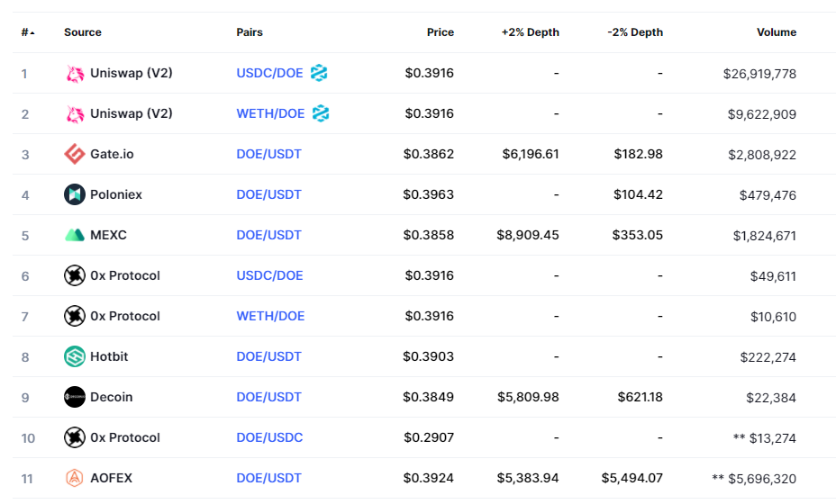Click the -2% Depth column header
The height and width of the screenshot is (504, 836).
coord(635,32)
